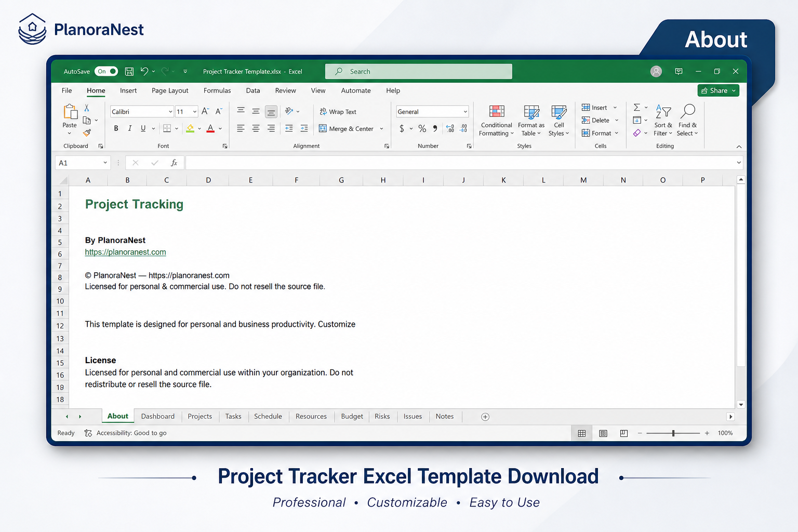The image size is (798, 532).
Task: Expand the formula bar
Action: click(739, 163)
